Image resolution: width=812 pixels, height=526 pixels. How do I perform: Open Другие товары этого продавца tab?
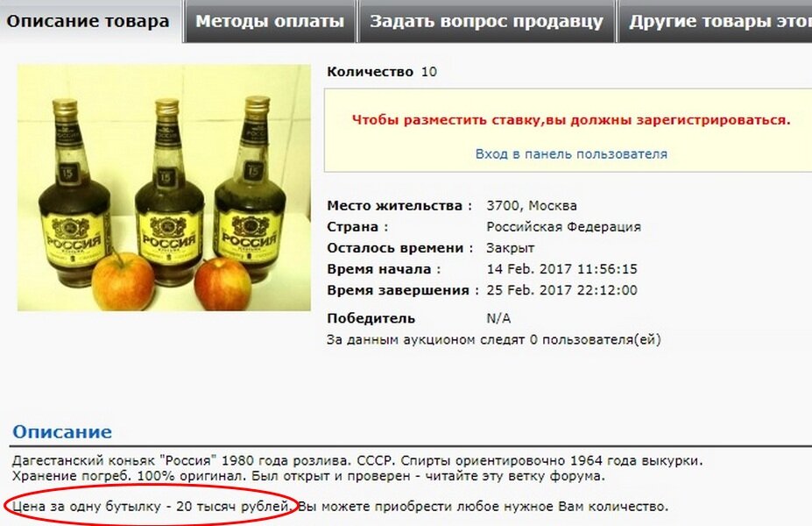(715, 21)
